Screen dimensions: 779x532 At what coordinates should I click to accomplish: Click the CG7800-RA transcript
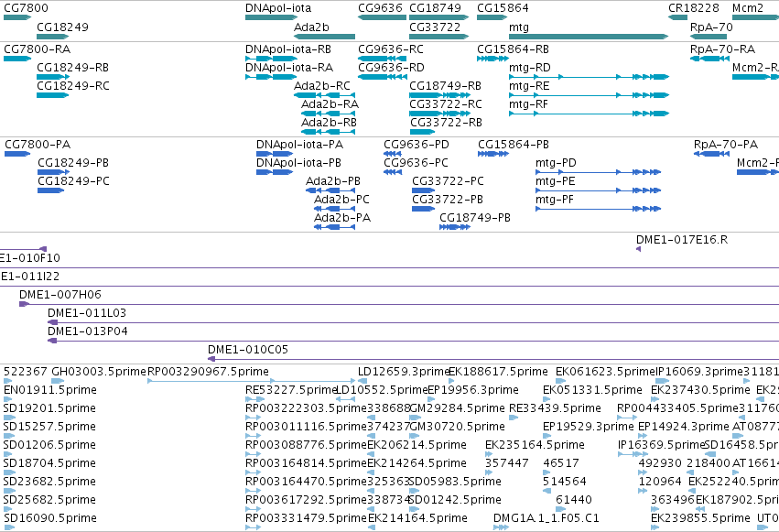[x=17, y=59]
